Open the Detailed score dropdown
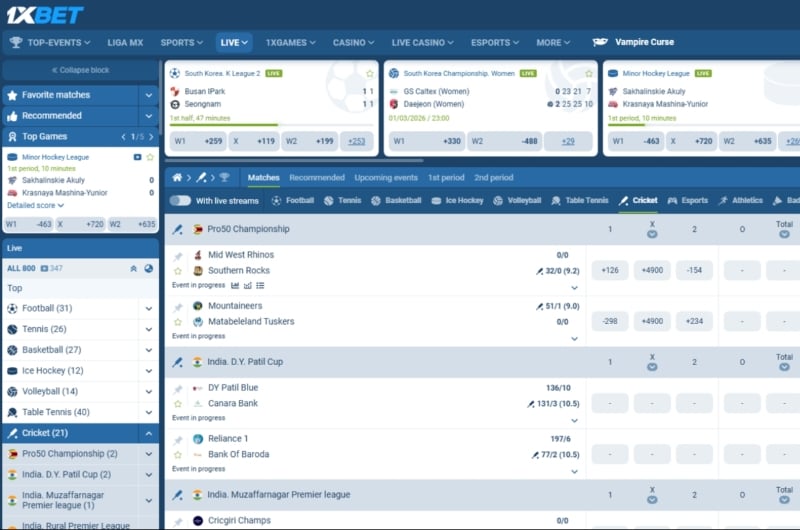This screenshot has height=530, width=800. coord(35,205)
